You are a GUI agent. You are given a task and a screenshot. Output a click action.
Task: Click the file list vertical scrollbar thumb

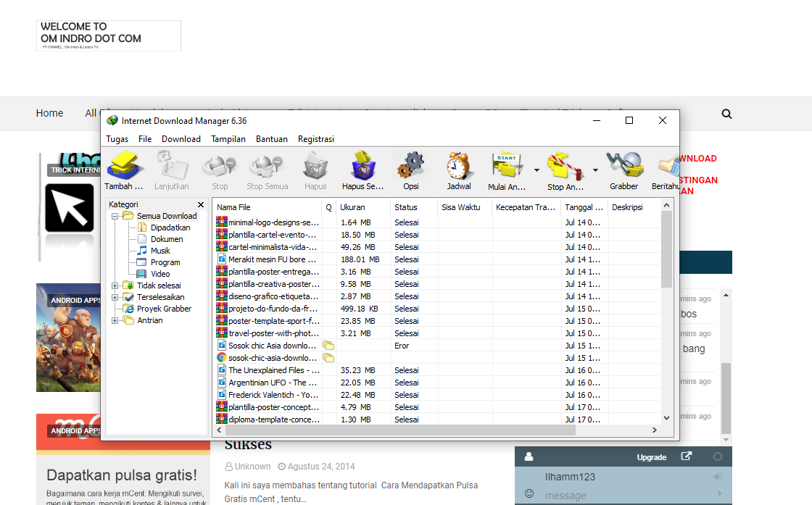[x=666, y=249]
